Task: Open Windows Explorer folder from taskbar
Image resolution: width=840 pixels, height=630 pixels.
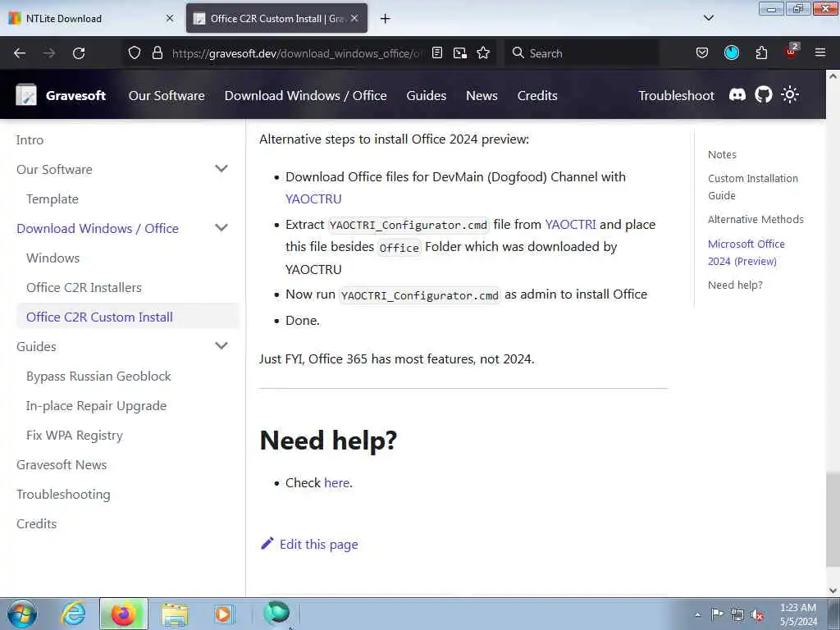Action: coord(175,614)
